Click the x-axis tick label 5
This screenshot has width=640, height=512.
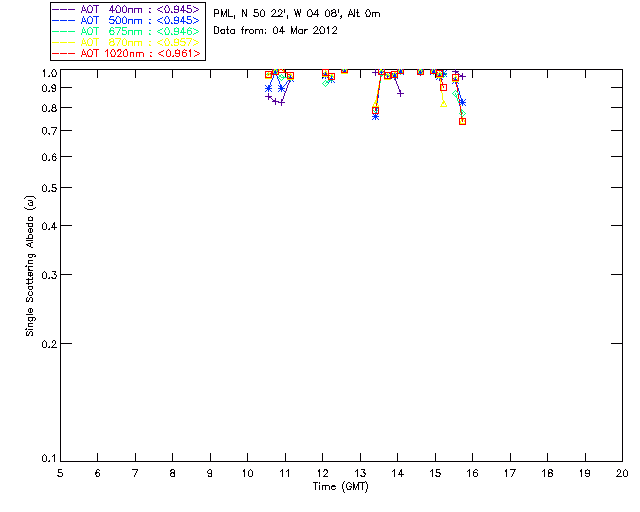pyautogui.click(x=60, y=472)
